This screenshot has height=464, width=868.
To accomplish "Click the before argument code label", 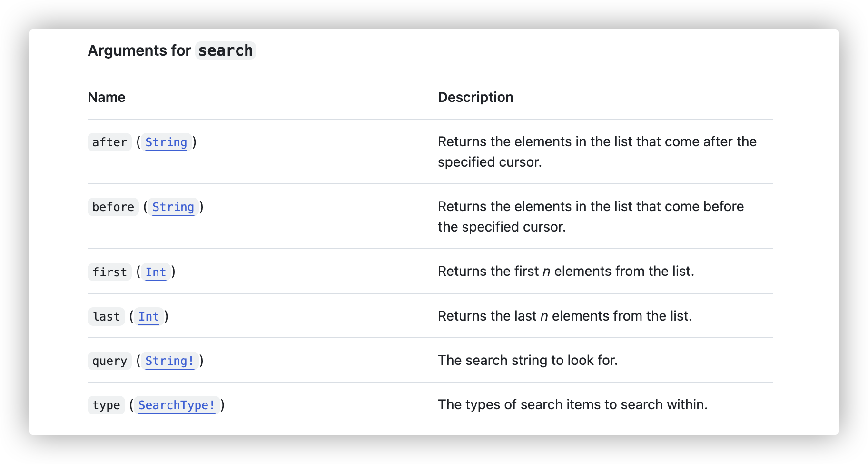I will [113, 207].
